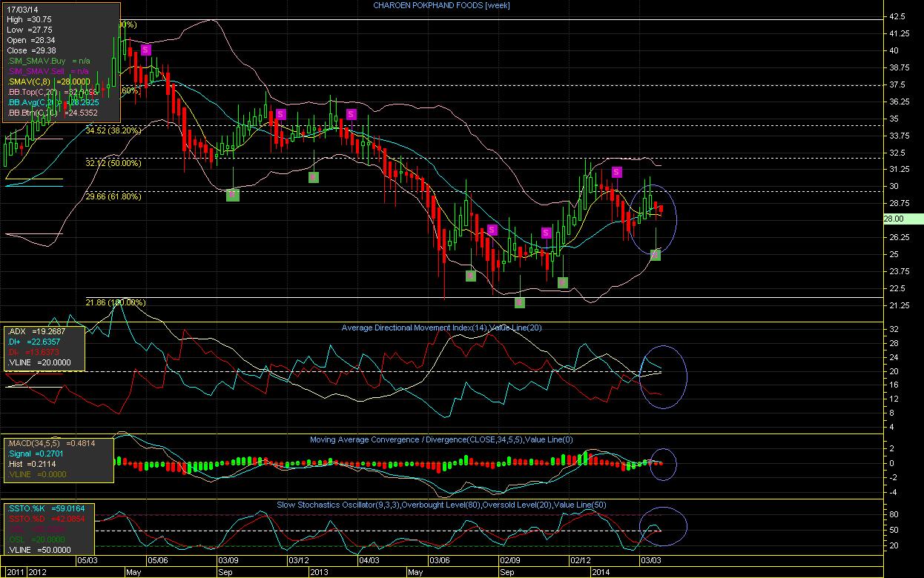
Task: Click the buy marker inside the price chart's blue circle
Action: tap(656, 254)
